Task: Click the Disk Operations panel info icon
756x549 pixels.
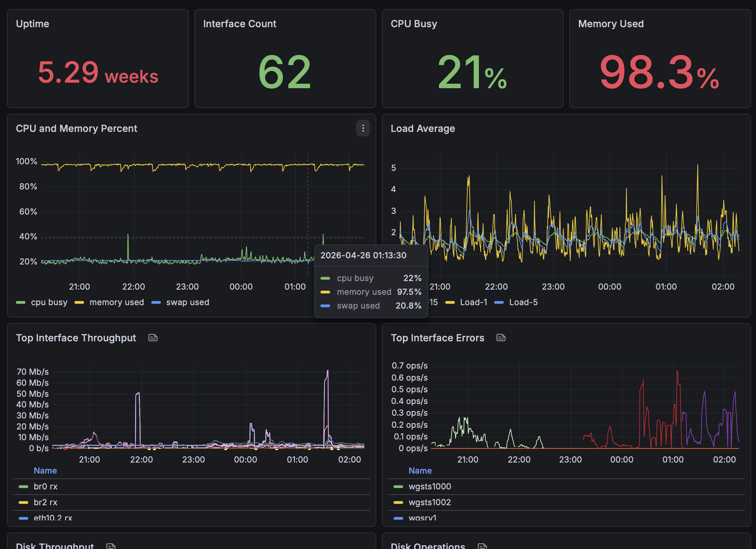Action: [482, 546]
